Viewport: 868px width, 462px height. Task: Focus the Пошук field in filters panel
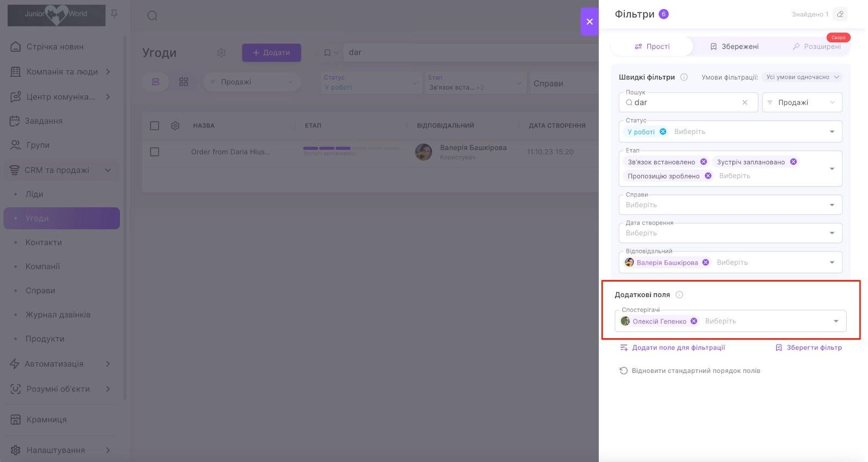click(x=688, y=102)
